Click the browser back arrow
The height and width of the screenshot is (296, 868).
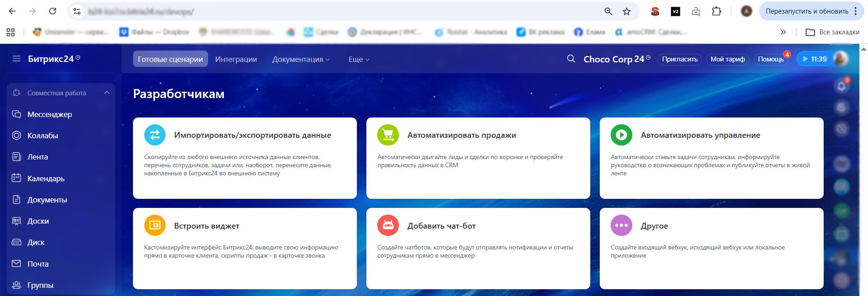pyautogui.click(x=12, y=11)
